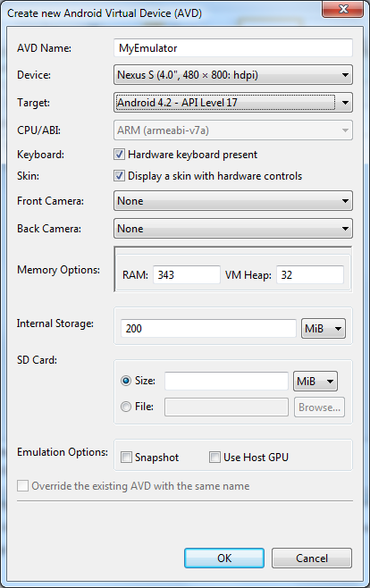This screenshot has height=588, width=370.
Task: Click the RAM value field
Action: coord(187,275)
